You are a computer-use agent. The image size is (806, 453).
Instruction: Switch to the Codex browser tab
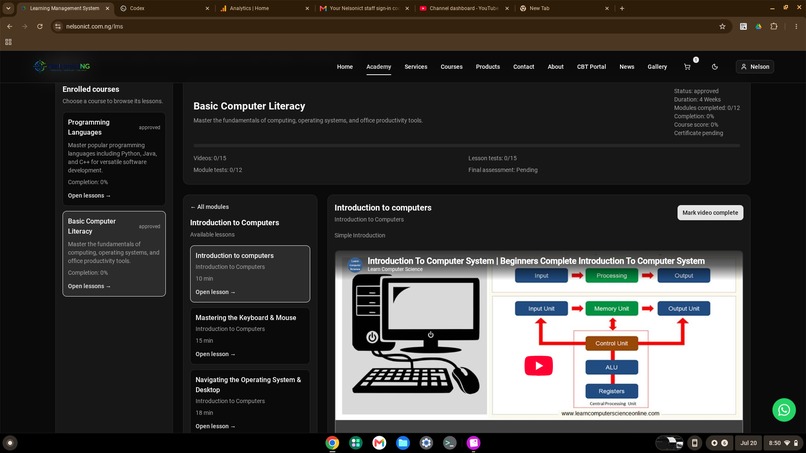pos(164,8)
